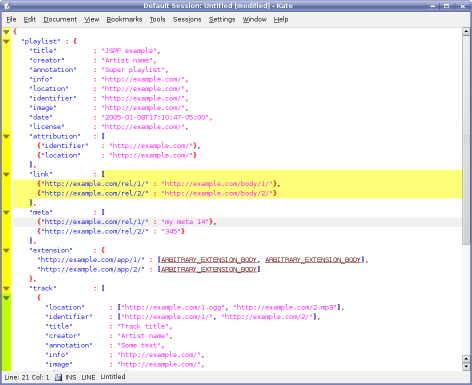Click the Kate application icon in title bar
The width and height of the screenshot is (472, 385).
coord(7,6)
